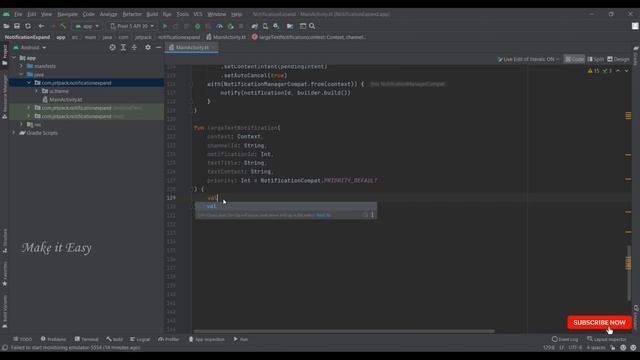The width and height of the screenshot is (640, 360).
Task: Open project panel gear options
Action: [148, 47]
